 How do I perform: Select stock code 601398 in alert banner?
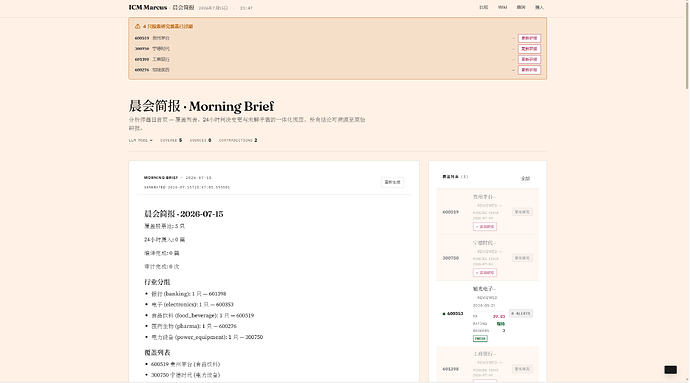coord(142,59)
